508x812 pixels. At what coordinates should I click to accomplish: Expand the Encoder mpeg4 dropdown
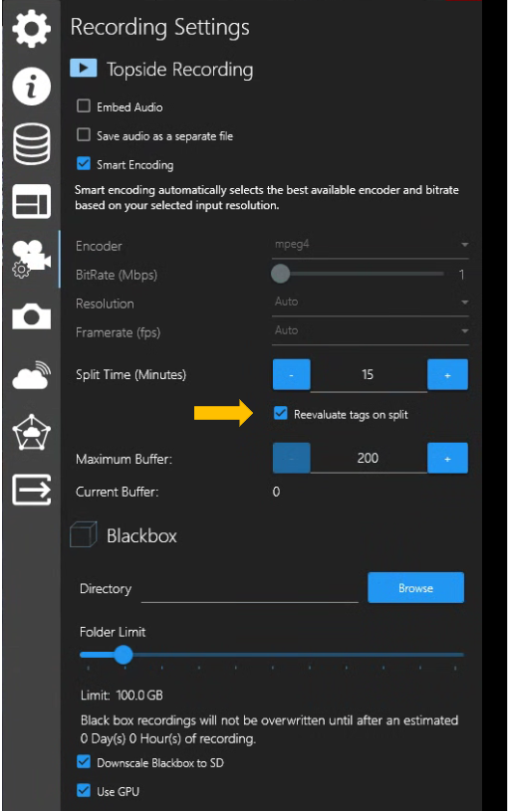(371, 245)
